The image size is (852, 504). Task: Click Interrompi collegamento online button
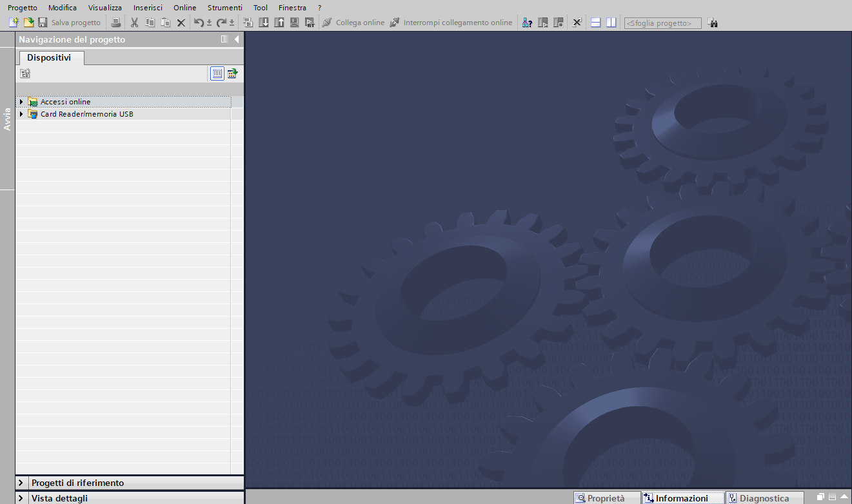[x=451, y=23]
